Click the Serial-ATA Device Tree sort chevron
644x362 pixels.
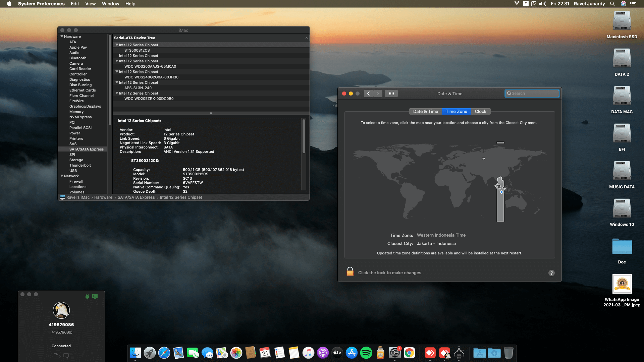[306, 38]
